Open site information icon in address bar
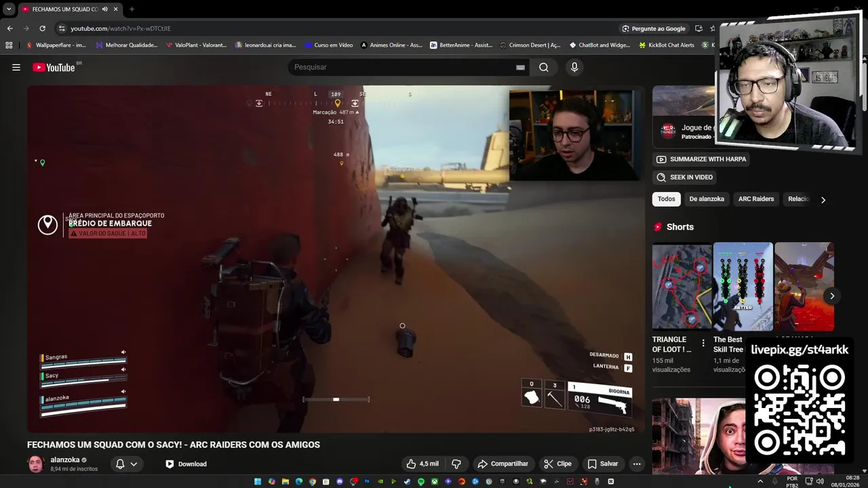 [62, 28]
